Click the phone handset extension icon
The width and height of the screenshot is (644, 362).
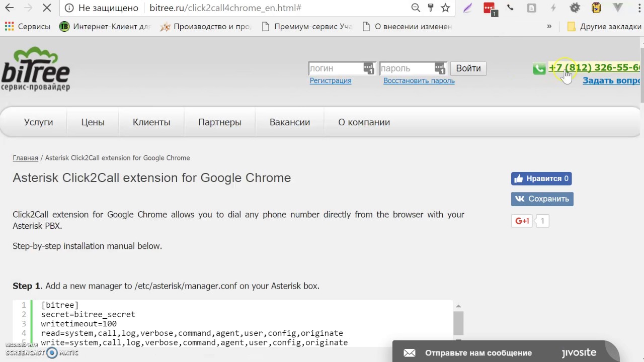[x=510, y=8]
